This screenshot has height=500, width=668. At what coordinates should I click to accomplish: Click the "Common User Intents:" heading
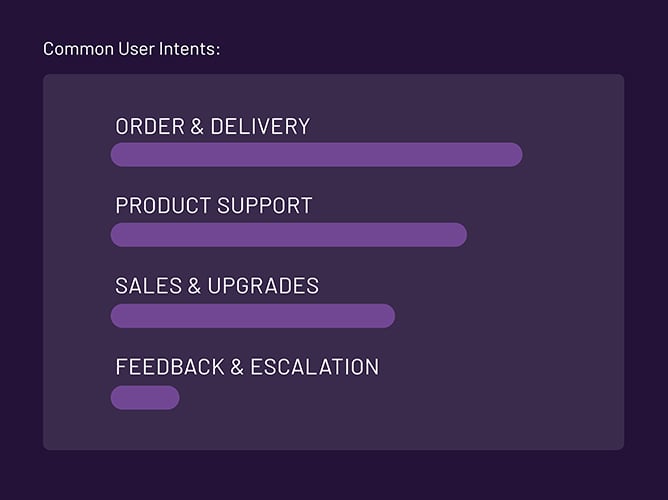point(131,48)
